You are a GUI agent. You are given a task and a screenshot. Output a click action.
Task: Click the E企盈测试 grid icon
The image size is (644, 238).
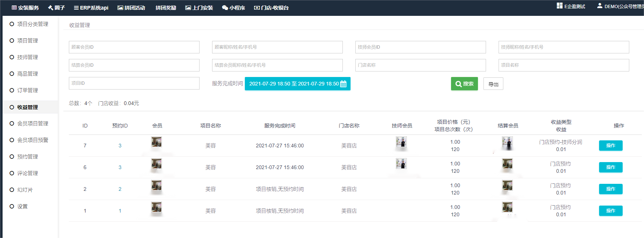[x=559, y=6]
